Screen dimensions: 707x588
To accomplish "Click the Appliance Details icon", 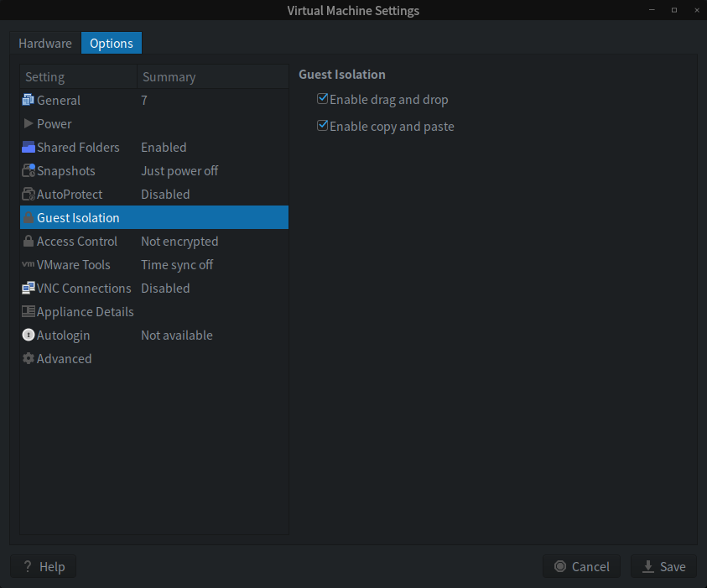I will pyautogui.click(x=29, y=312).
